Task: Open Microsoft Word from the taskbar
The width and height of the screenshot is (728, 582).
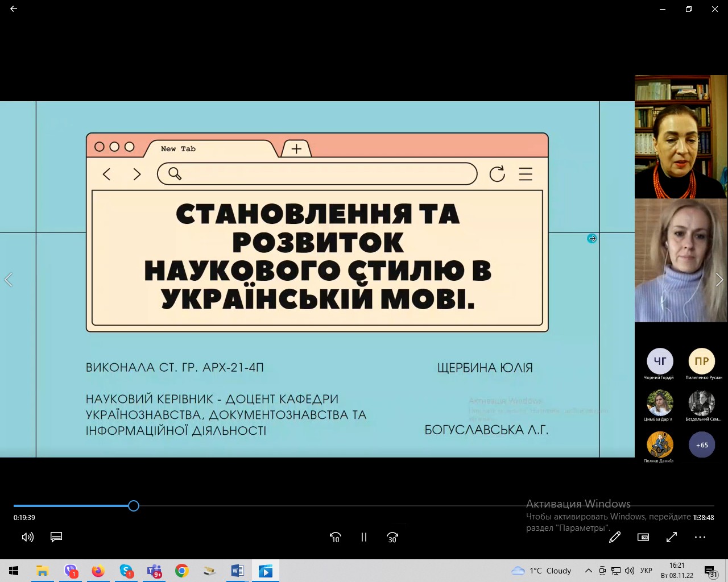Action: tap(238, 571)
